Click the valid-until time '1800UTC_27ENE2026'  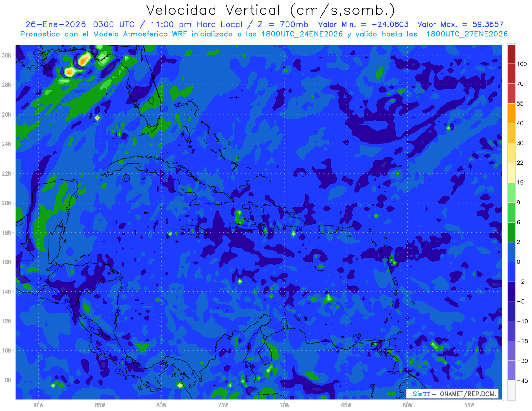[467, 34]
